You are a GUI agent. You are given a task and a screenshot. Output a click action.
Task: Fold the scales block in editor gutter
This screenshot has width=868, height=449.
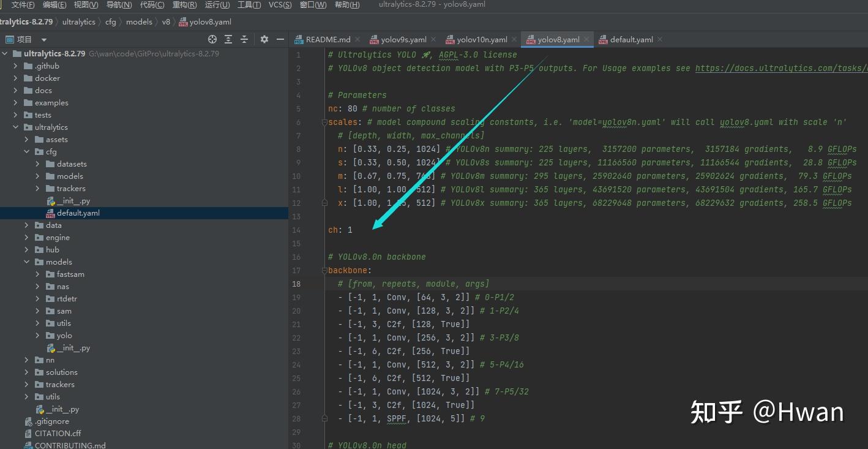pyautogui.click(x=324, y=122)
